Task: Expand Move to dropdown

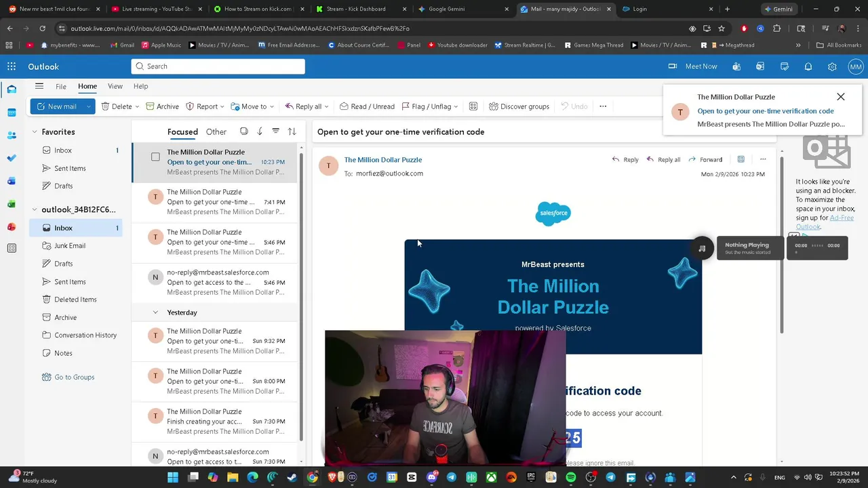Action: (x=272, y=106)
